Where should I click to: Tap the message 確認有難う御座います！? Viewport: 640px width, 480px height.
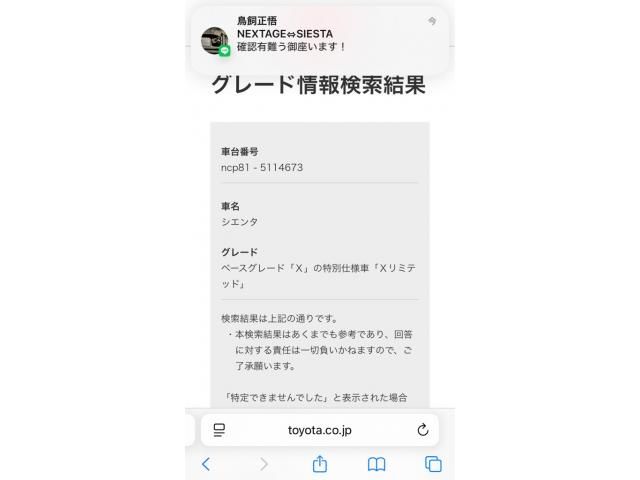[x=291, y=47]
